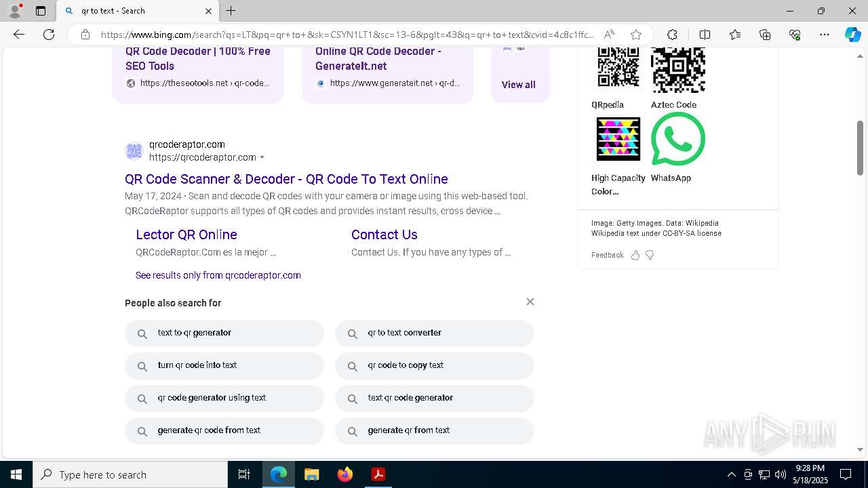This screenshot has width=868, height=488.
Task: Open the High Capacity Color thumbnail
Action: point(618,139)
